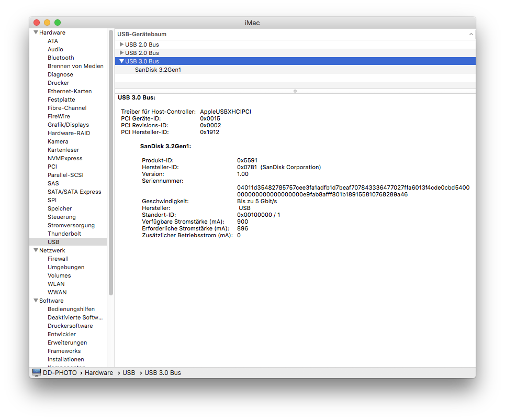The image size is (505, 420).
Task: Collapse the Software section triangle
Action: [x=36, y=301]
